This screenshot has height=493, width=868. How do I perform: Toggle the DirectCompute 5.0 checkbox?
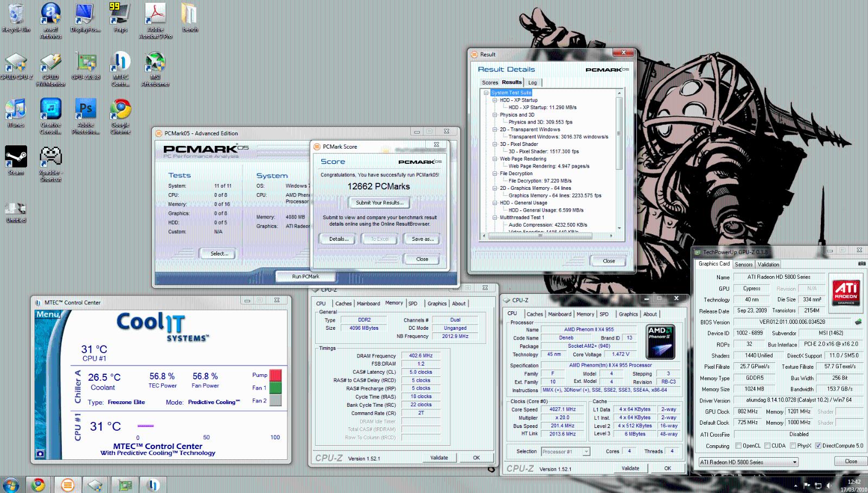tap(818, 446)
